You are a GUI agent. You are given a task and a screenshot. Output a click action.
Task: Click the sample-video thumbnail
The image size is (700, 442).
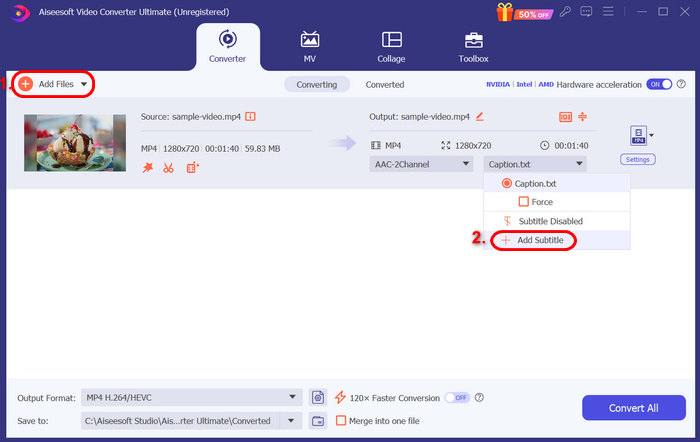click(75, 143)
